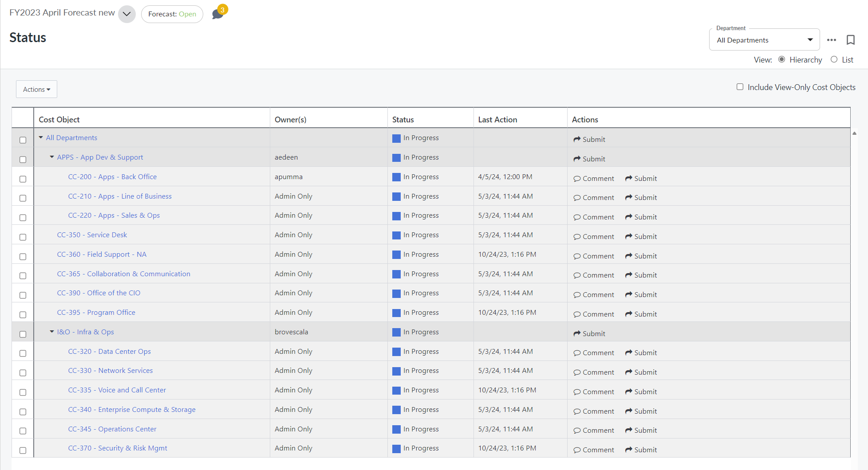Click Submit arrow for I&O Infra & Ops

pos(577,333)
